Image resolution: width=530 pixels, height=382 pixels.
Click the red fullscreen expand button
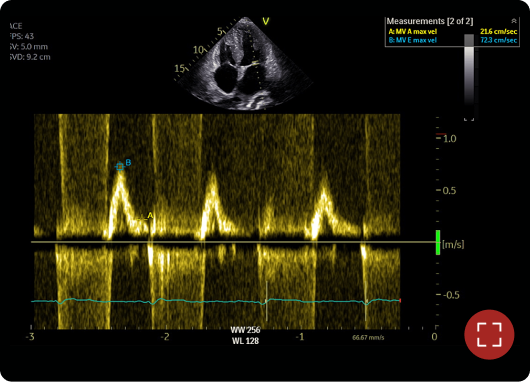[x=489, y=334]
